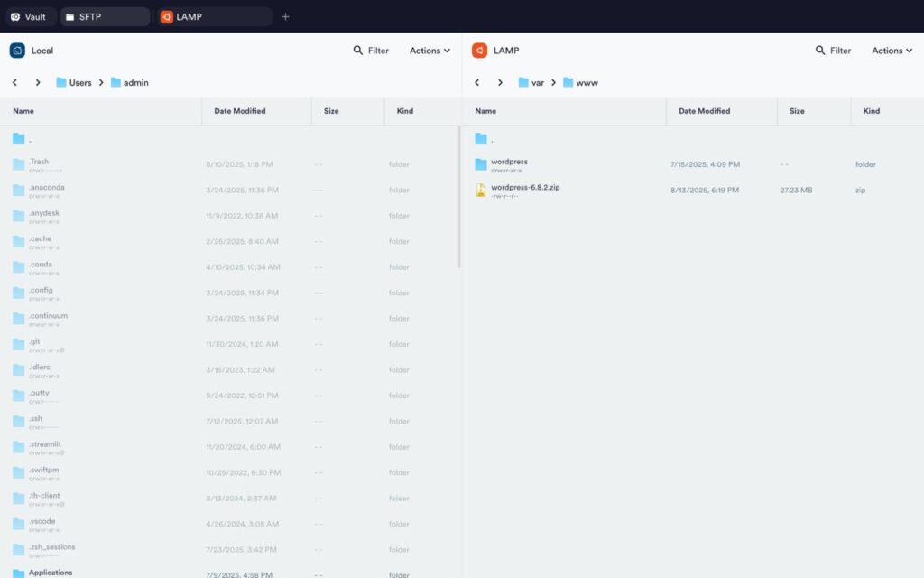
Task: Select the .conda folder icon
Action: (x=19, y=267)
